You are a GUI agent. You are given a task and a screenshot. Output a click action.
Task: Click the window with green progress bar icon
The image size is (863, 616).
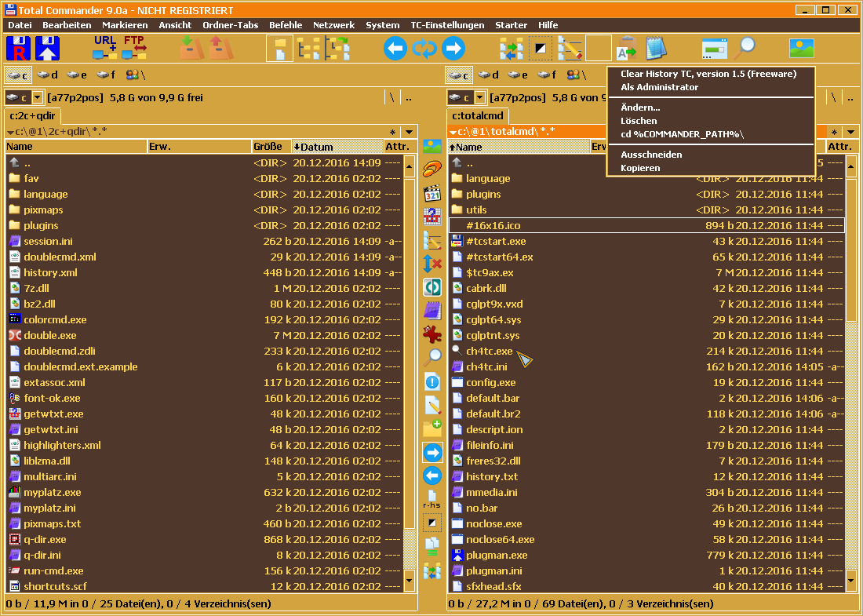pyautogui.click(x=715, y=49)
